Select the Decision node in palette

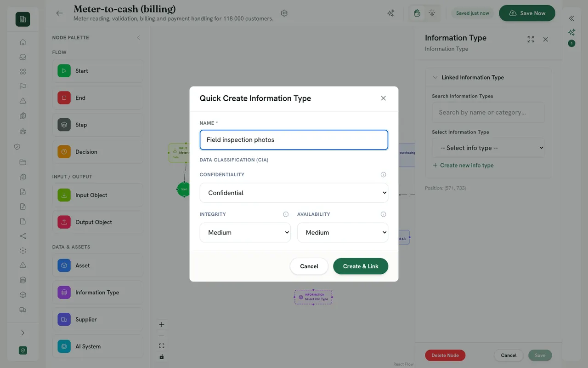(98, 152)
